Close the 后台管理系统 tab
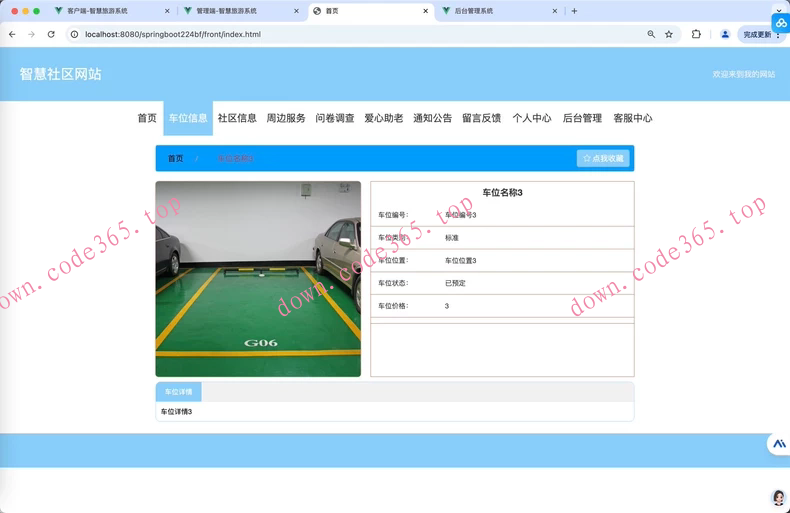 click(555, 11)
